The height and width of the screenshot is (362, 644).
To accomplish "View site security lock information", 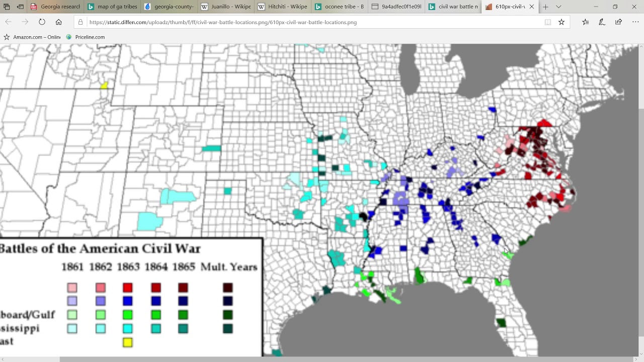I will (80, 22).
